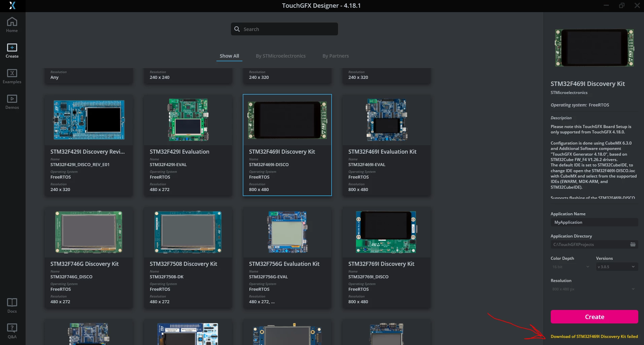The height and width of the screenshot is (345, 644).
Task: Switch to the By Partners tab
Action: pyautogui.click(x=336, y=56)
